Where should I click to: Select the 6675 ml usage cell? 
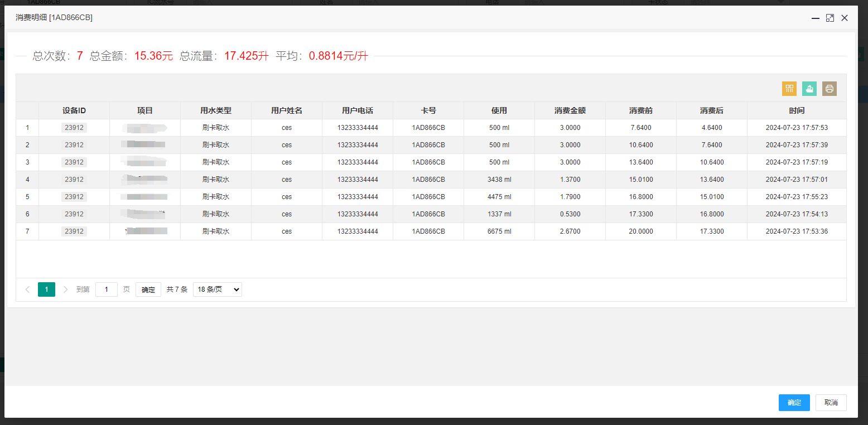(x=499, y=231)
